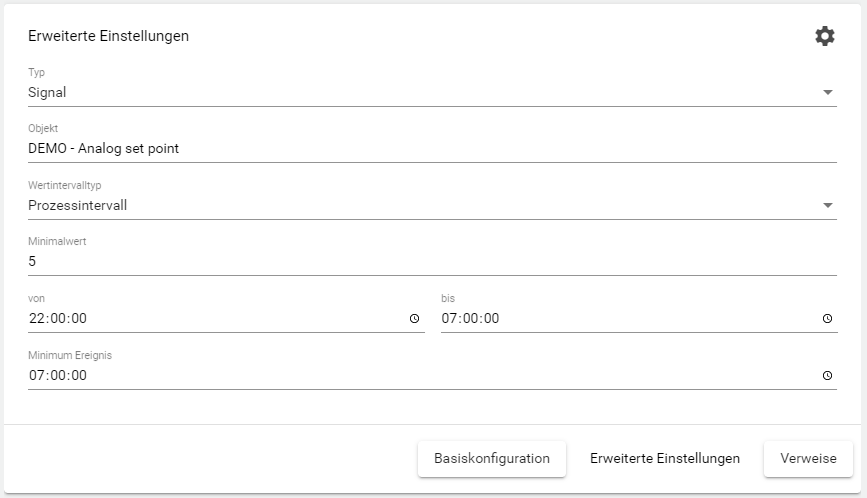The height and width of the screenshot is (498, 867).
Task: Open settings via the gear icon
Action: (824, 36)
